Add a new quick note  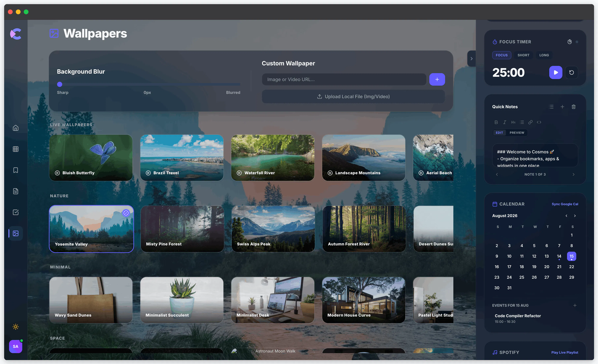point(562,107)
